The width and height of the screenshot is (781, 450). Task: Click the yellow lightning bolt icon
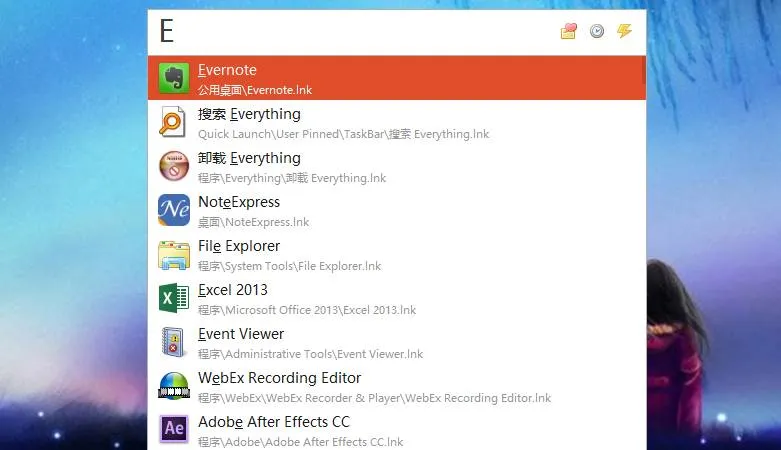click(624, 31)
